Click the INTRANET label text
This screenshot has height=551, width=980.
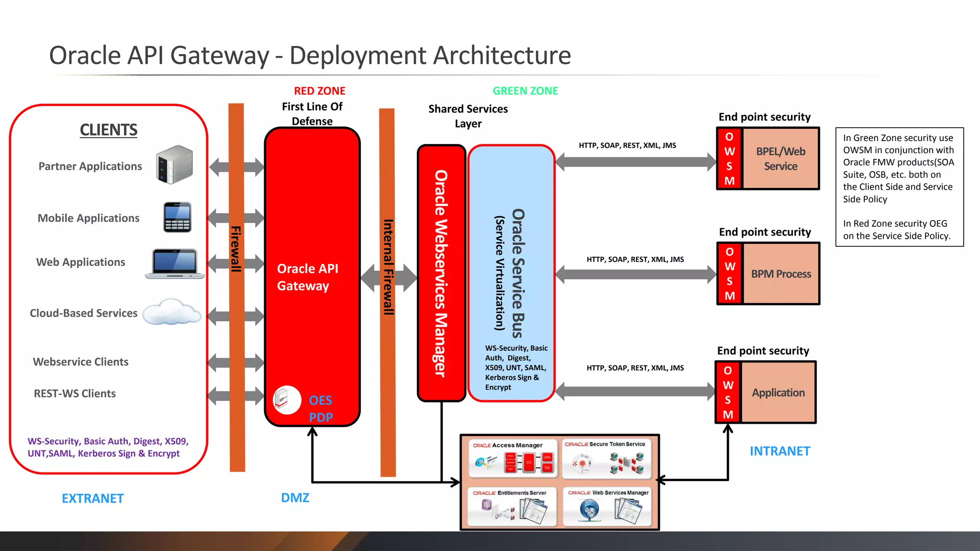[x=780, y=451]
